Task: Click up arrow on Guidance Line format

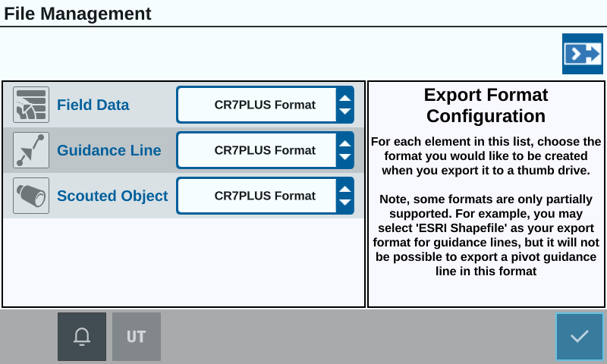Action: (x=345, y=143)
